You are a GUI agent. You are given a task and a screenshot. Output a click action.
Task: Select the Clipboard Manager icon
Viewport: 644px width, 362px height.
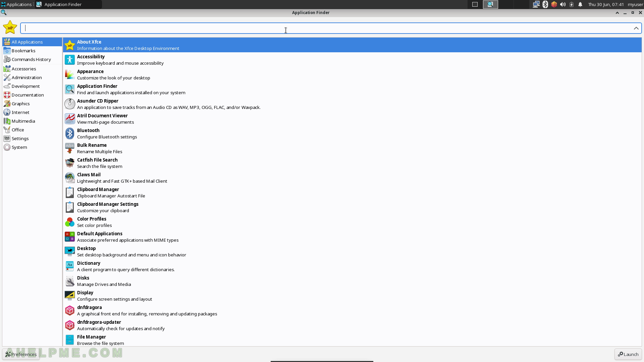pyautogui.click(x=70, y=192)
